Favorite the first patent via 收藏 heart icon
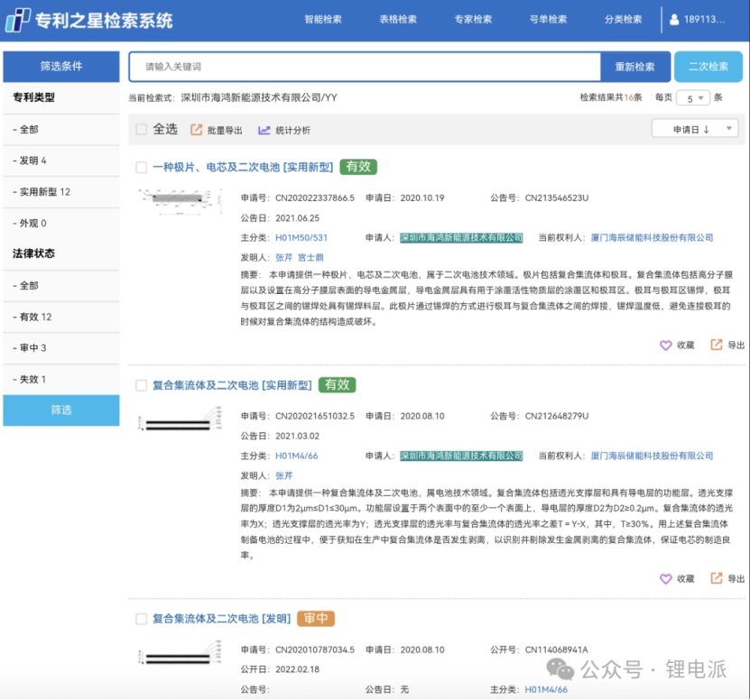The height and width of the screenshot is (700, 750). 663,345
